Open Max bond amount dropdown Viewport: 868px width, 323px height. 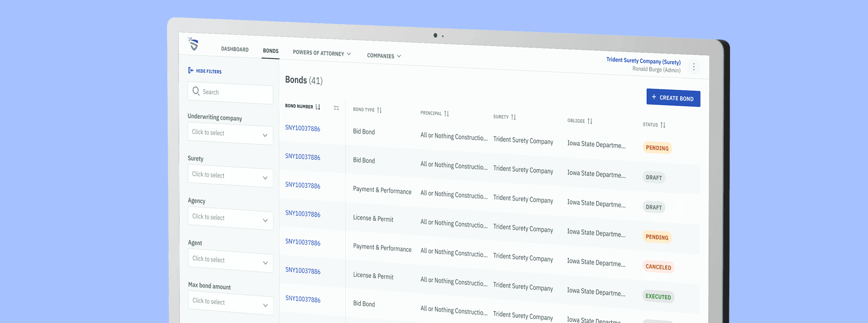231,302
